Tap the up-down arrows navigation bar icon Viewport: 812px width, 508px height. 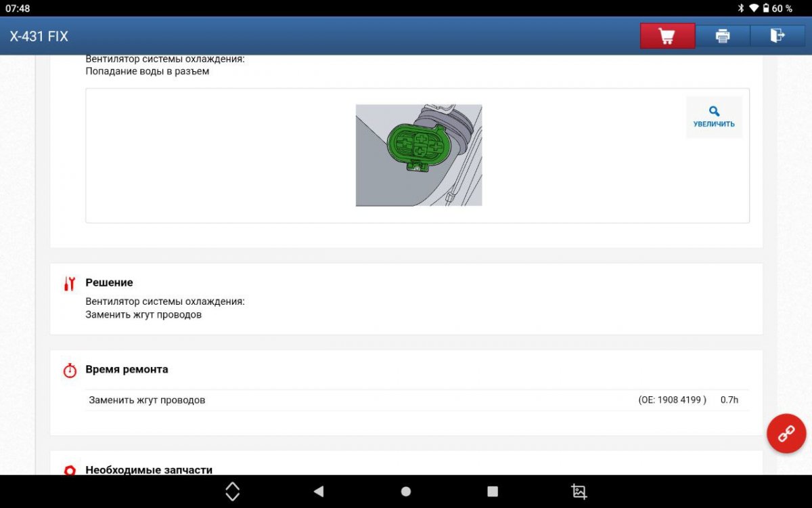pyautogui.click(x=232, y=492)
